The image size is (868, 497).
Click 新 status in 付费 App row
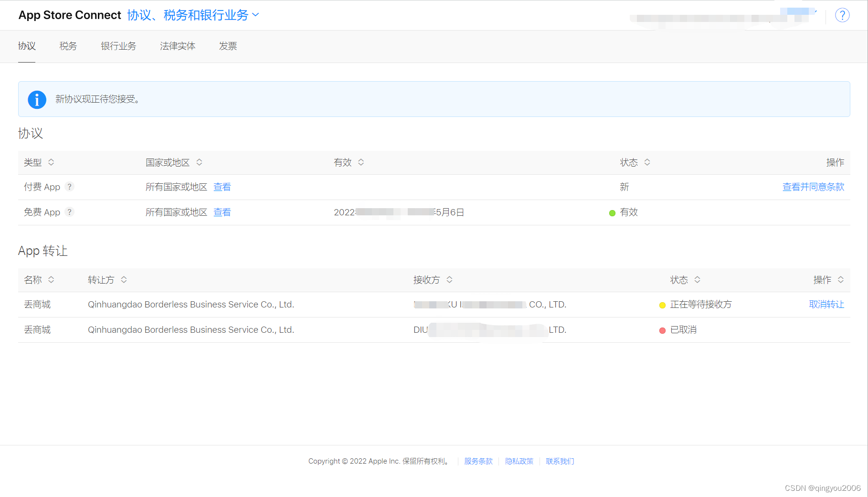click(x=625, y=187)
